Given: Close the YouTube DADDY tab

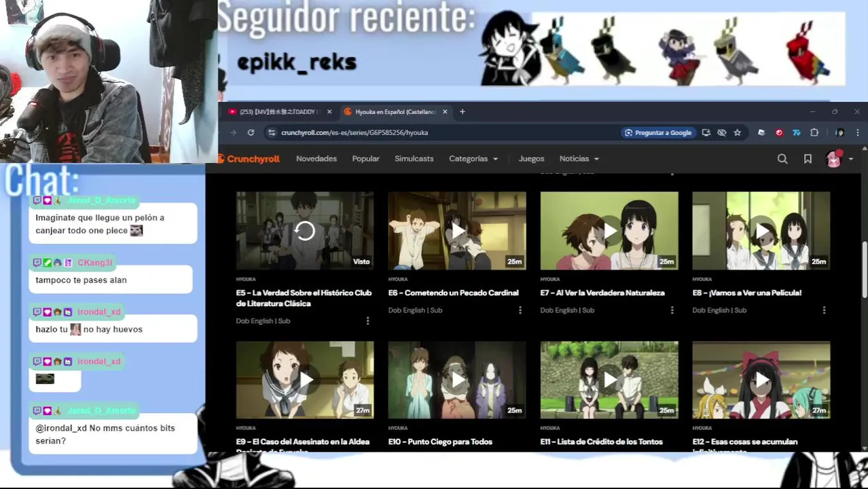Looking at the screenshot, I should pos(329,111).
